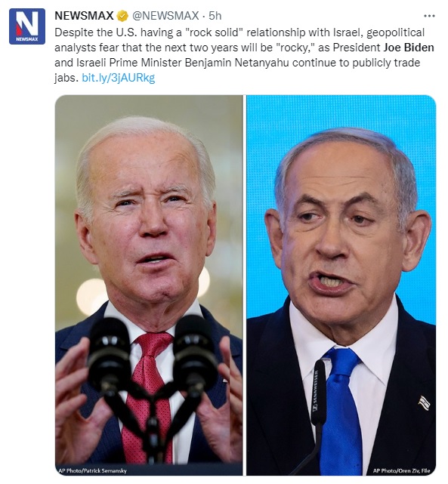The width and height of the screenshot is (448, 484).
Task: Click the flag lapel pin on the suit
Action: (x=425, y=402)
